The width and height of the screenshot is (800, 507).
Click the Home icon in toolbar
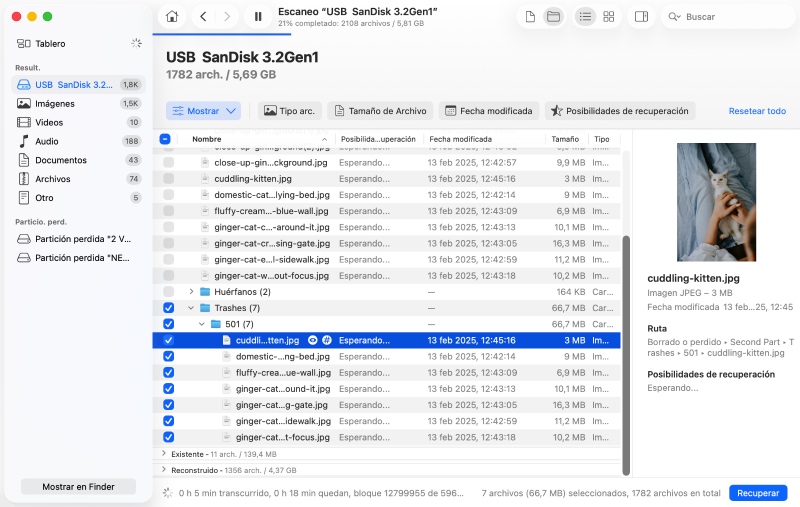click(x=173, y=16)
